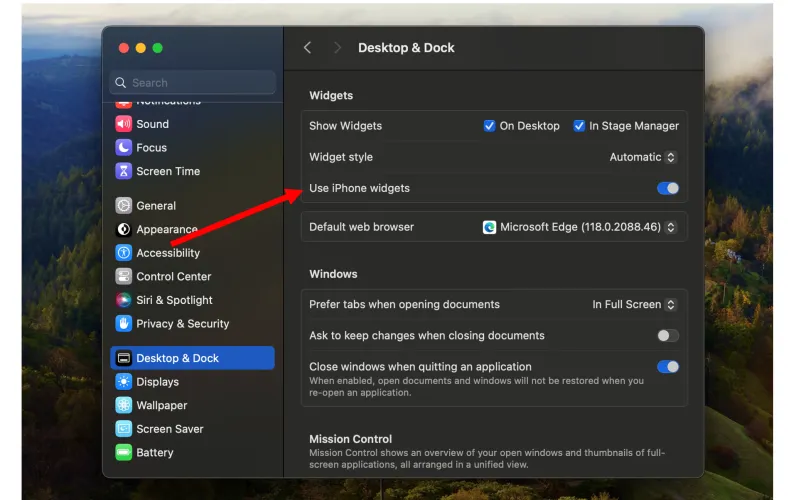The width and height of the screenshot is (791, 500).
Task: Click the Screen Time hourglass icon
Action: pyautogui.click(x=123, y=171)
